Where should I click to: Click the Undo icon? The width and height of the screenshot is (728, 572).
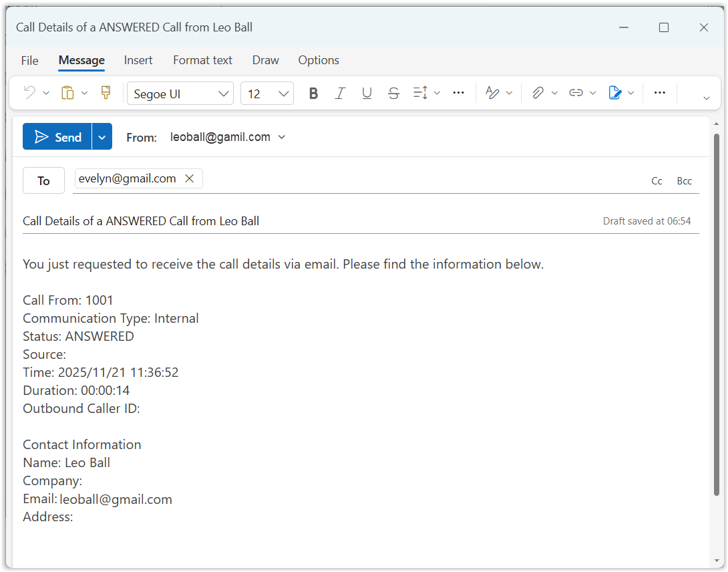click(x=29, y=93)
